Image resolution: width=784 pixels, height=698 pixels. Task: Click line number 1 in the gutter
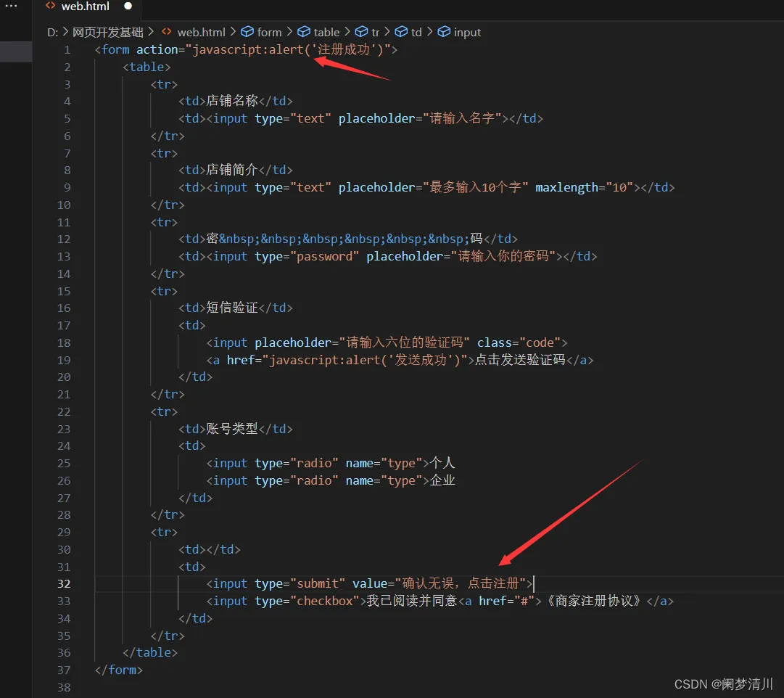(67, 50)
